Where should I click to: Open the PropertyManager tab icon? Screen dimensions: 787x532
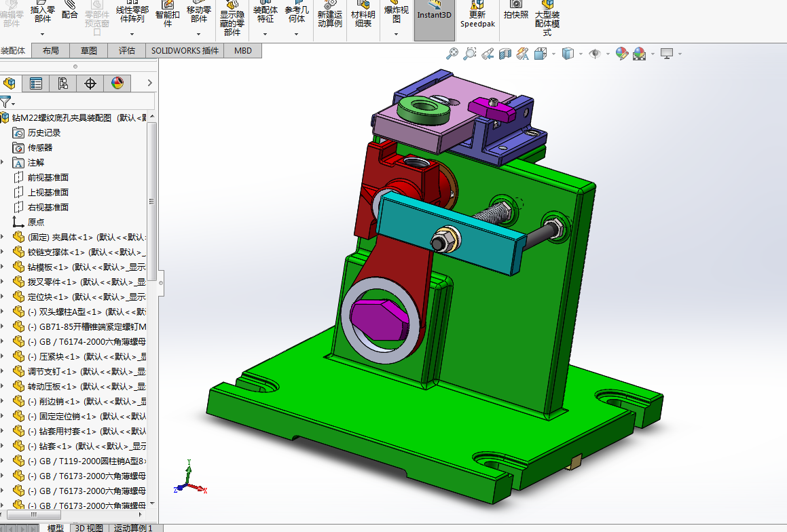35,83
